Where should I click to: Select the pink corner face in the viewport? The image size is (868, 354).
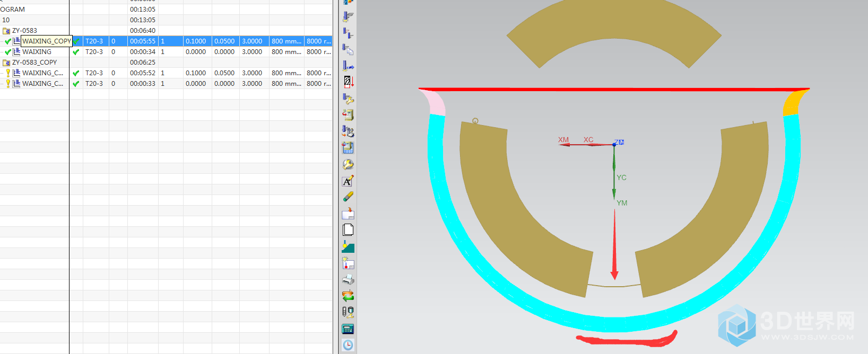[x=435, y=103]
